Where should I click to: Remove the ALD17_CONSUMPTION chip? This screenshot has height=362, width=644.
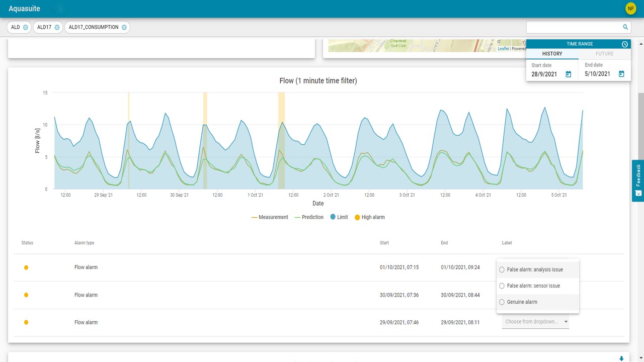coord(124,27)
